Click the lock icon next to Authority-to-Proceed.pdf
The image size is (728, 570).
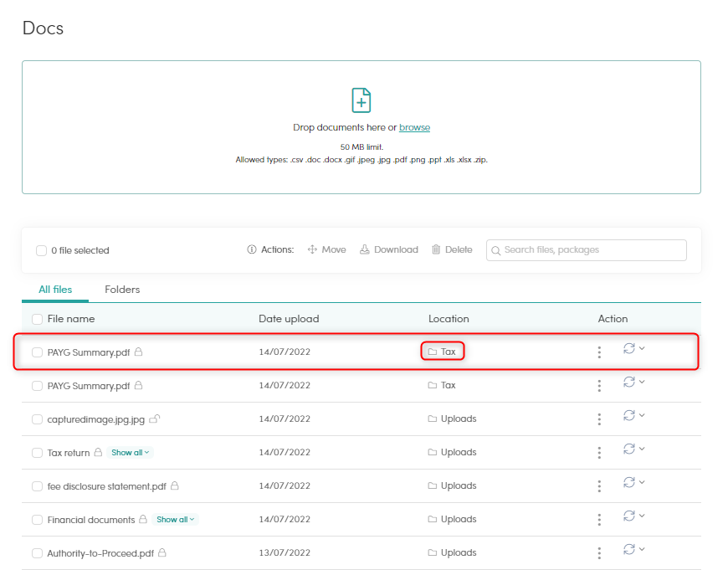coord(162,552)
